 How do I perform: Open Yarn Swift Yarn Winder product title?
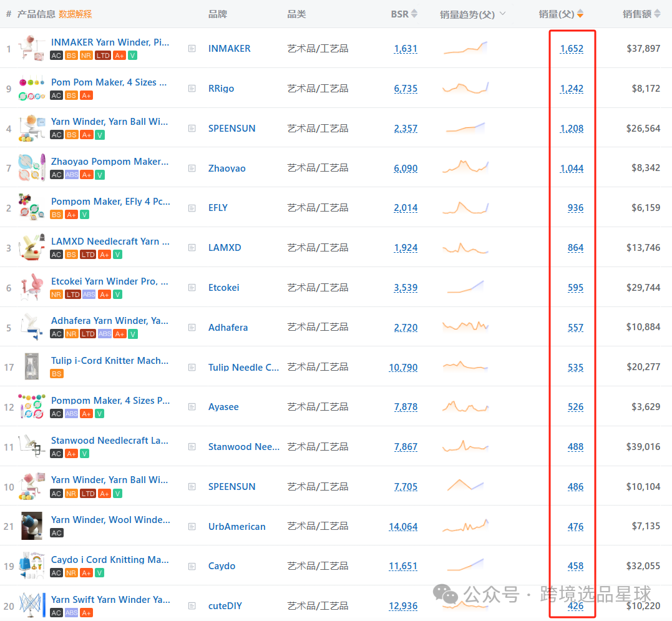pyautogui.click(x=110, y=600)
